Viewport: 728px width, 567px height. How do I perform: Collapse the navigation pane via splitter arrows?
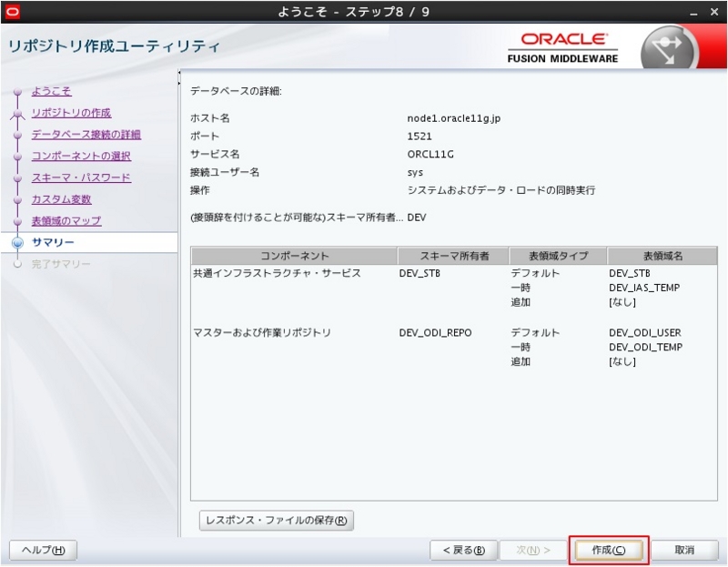pos(179,78)
